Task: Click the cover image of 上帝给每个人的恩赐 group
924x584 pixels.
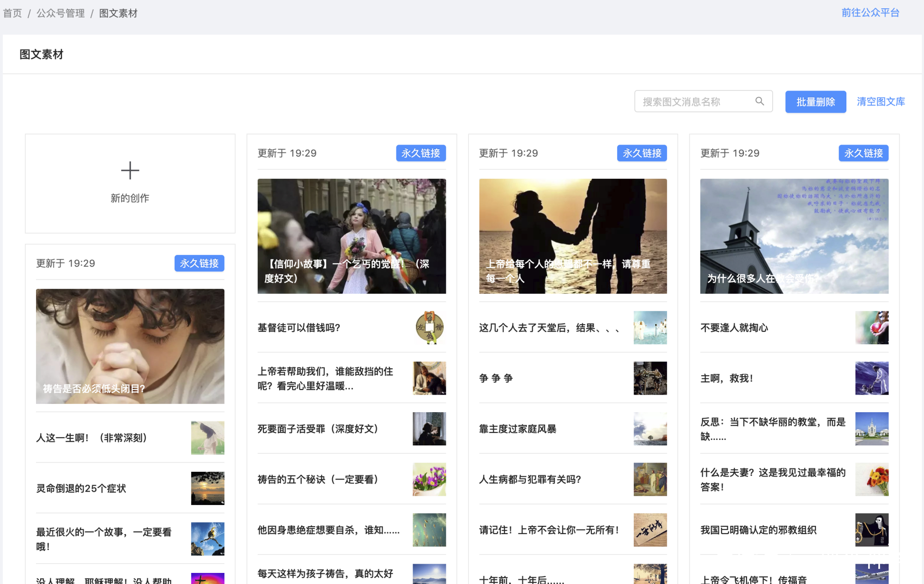Action: pos(572,236)
